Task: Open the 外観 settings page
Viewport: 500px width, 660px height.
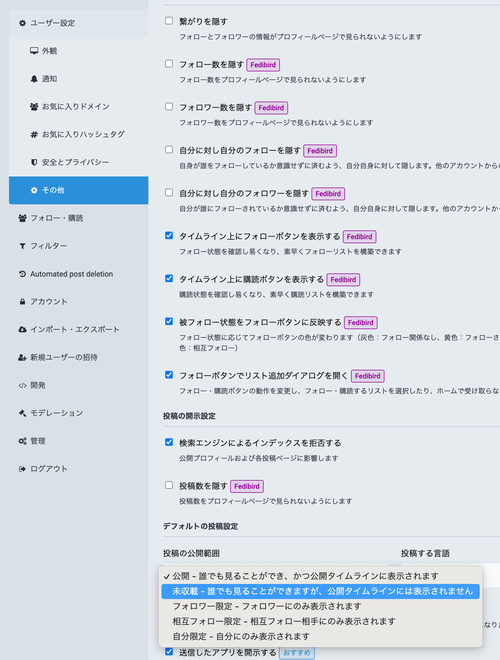Action: click(79, 51)
